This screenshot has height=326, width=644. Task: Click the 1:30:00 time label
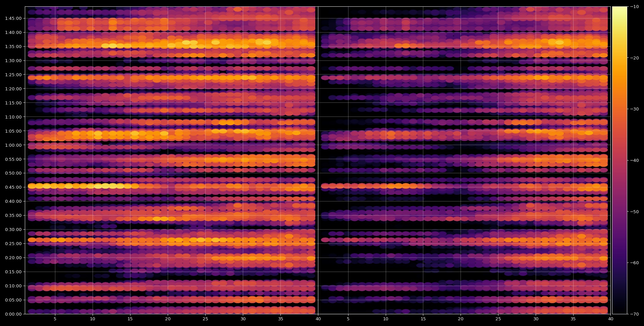(13, 61)
